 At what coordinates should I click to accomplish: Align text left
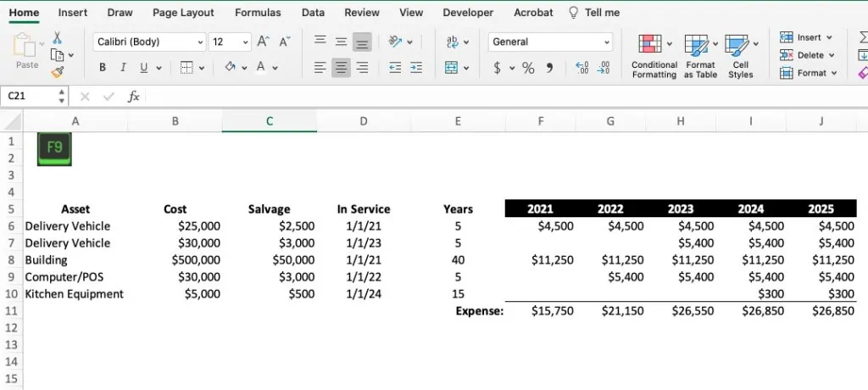tap(320, 68)
